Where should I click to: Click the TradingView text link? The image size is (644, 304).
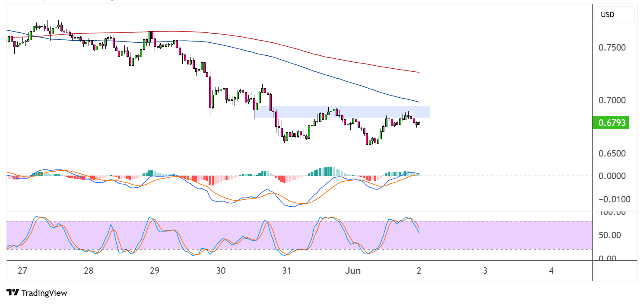click(x=44, y=293)
